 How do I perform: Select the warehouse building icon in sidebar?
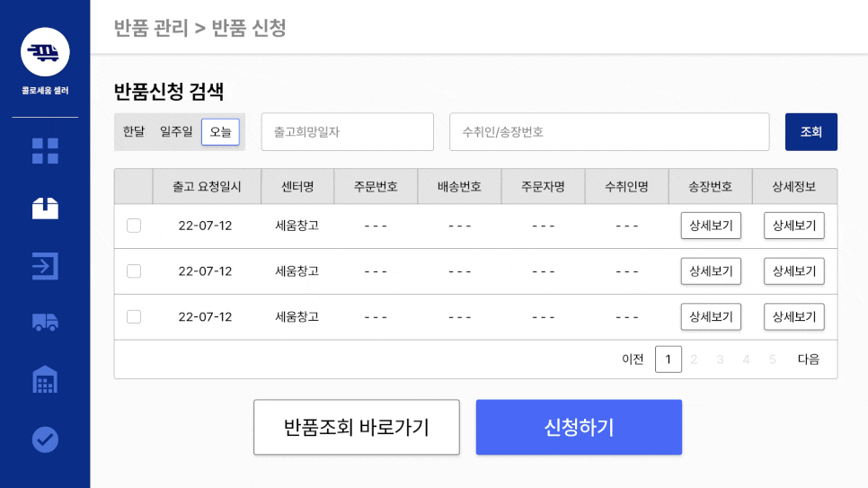(45, 380)
